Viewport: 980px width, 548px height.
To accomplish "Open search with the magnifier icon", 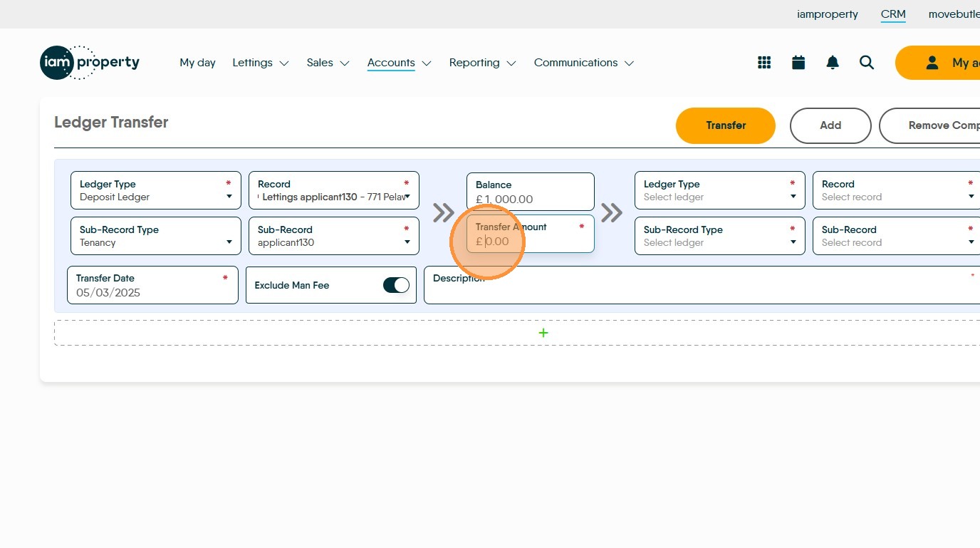I will pos(867,63).
